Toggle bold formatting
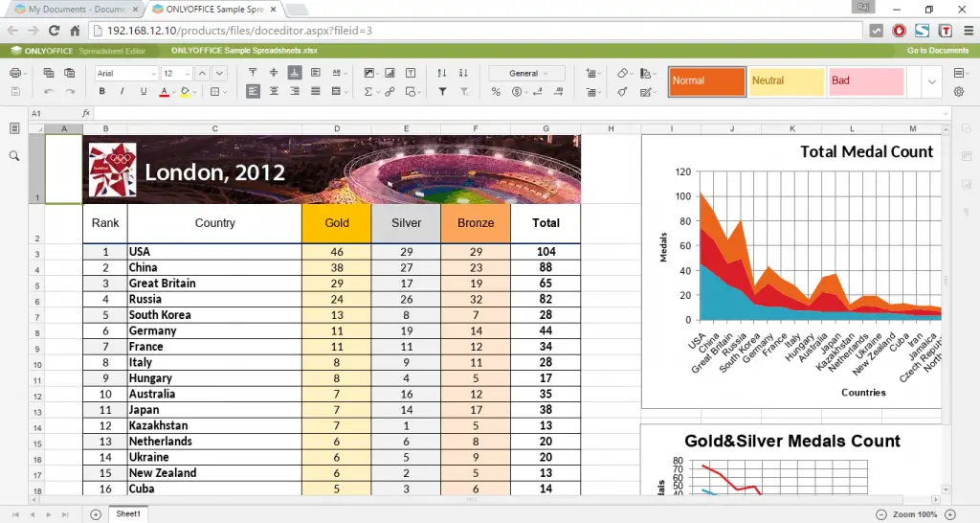980x523 pixels. point(100,92)
